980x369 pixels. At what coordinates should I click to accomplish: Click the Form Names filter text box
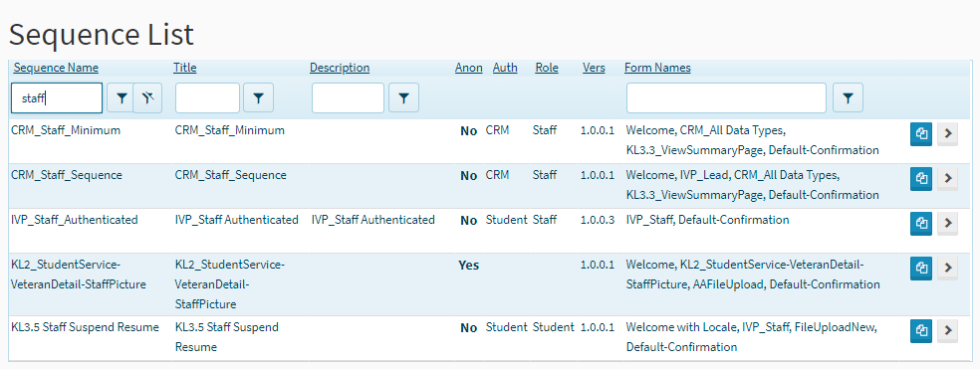tap(726, 98)
